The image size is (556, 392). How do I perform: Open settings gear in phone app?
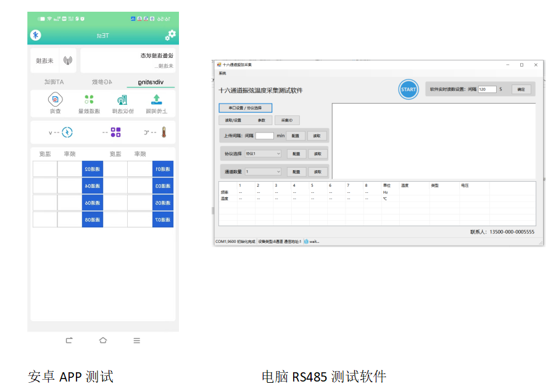coord(171,35)
